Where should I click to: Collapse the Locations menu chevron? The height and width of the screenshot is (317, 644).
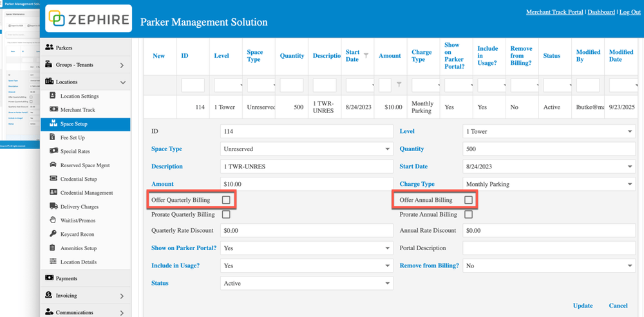(122, 82)
